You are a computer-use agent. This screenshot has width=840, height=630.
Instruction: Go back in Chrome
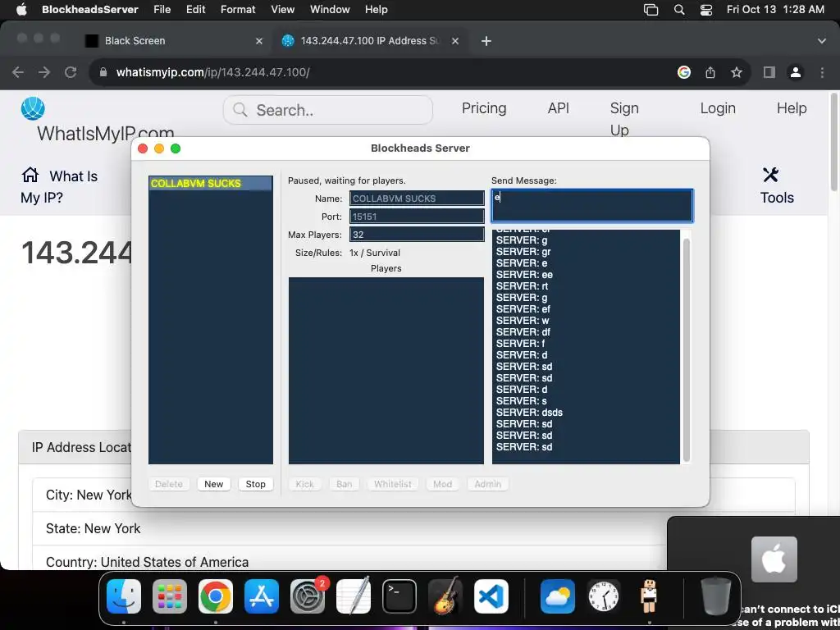tap(18, 72)
